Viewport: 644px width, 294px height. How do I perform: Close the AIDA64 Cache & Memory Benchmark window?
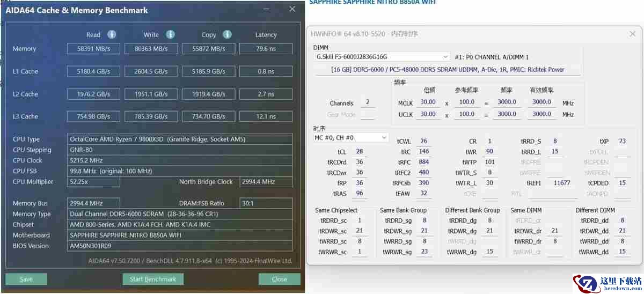(x=292, y=9)
